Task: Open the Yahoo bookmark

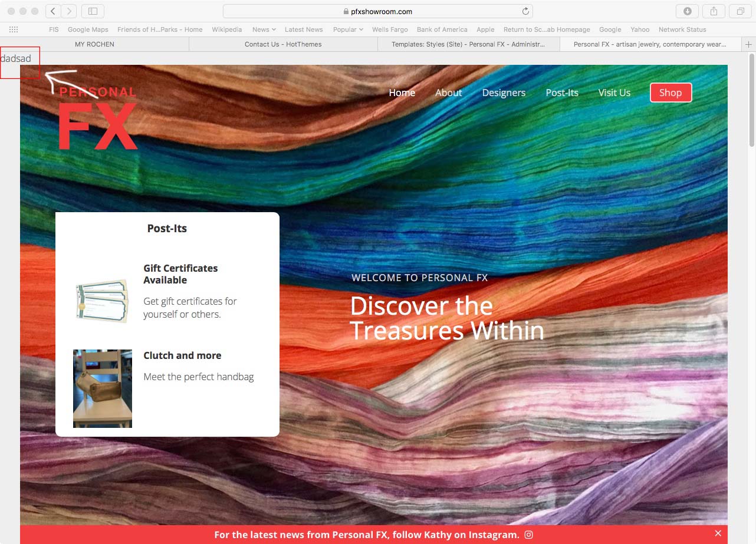Action: click(640, 29)
